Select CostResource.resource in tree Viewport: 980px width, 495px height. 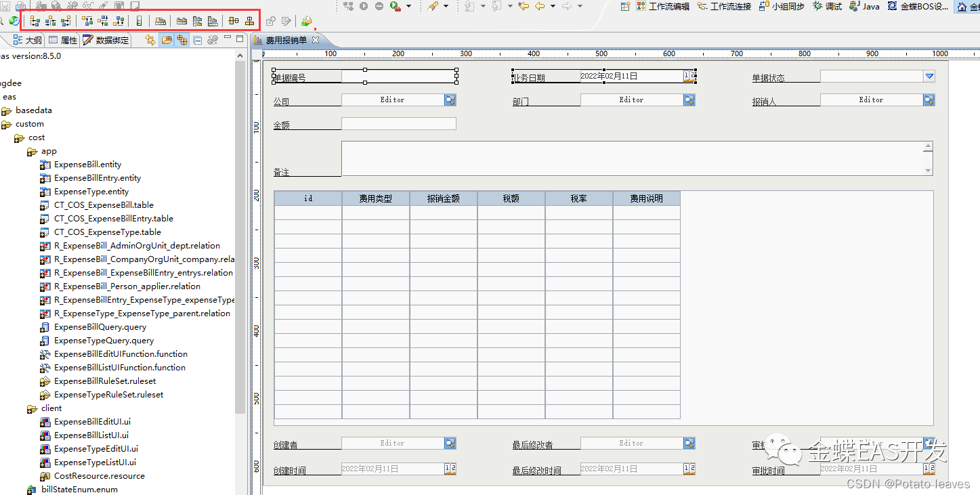tap(99, 476)
